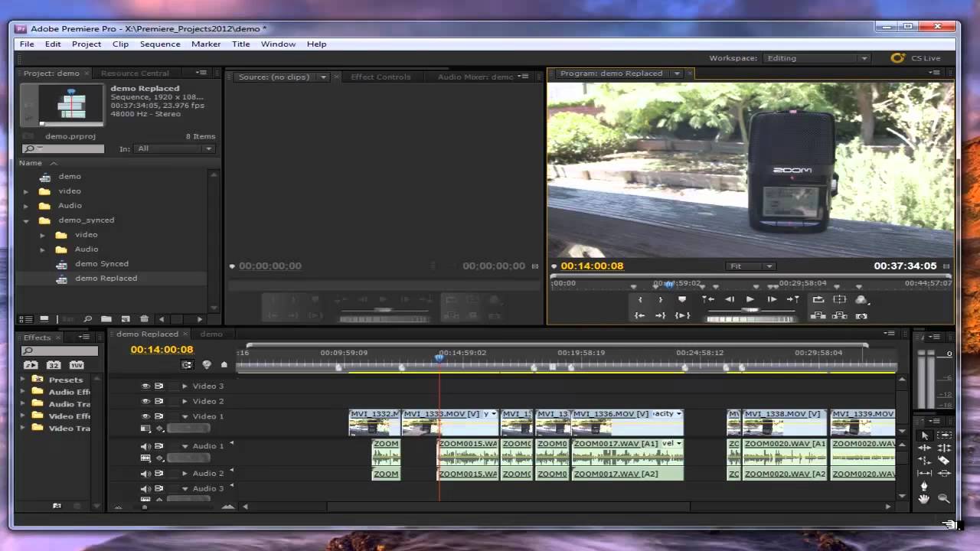Screen dimensions: 980x551
Task: Toggle YUV effects filter
Action: pos(77,365)
